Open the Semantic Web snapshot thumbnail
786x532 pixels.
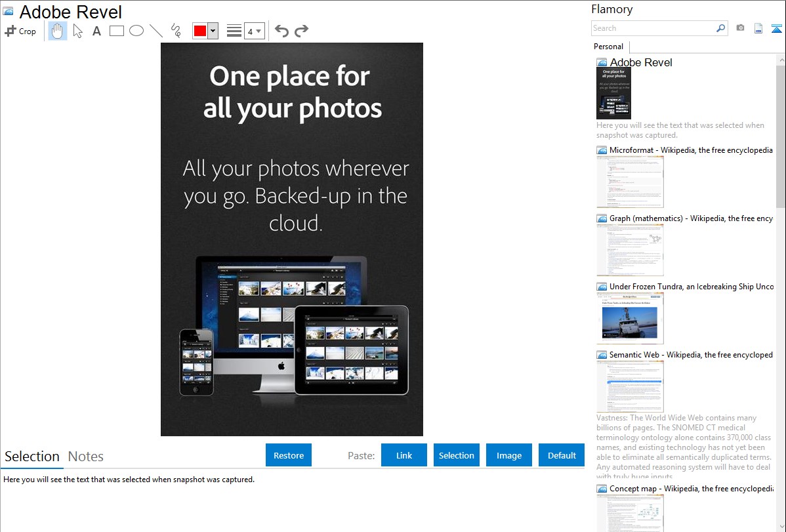pos(630,386)
